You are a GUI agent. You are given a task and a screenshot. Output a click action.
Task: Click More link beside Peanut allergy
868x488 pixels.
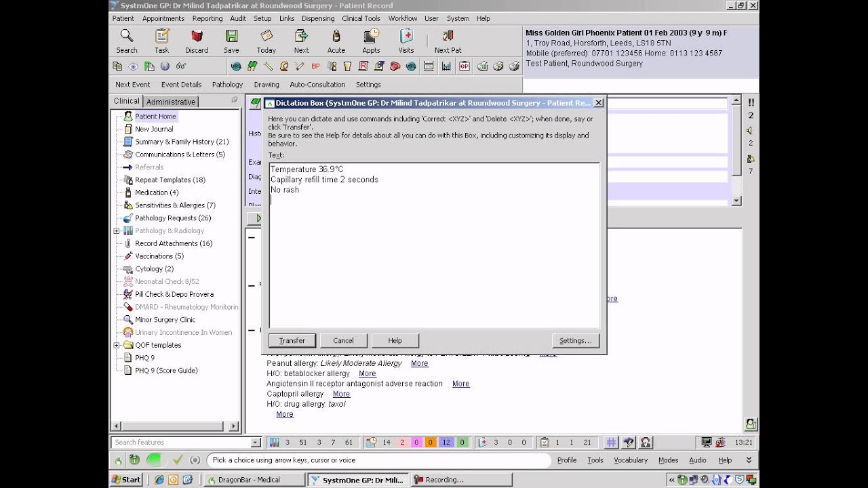point(420,363)
